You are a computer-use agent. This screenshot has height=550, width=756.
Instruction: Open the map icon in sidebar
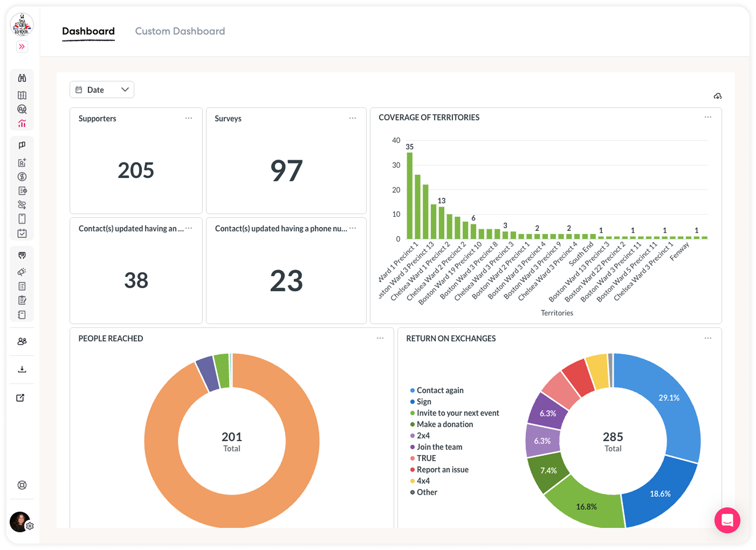pos(22,95)
